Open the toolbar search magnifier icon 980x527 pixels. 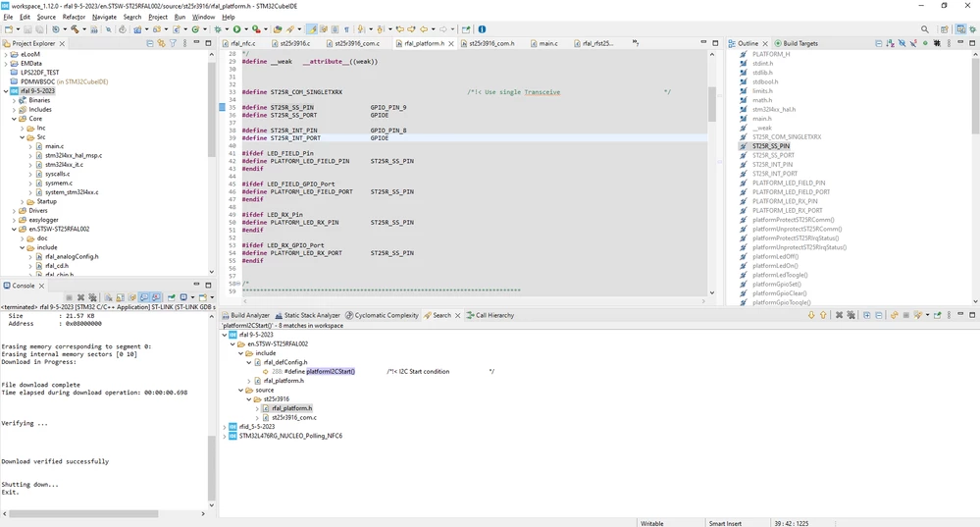[924, 29]
